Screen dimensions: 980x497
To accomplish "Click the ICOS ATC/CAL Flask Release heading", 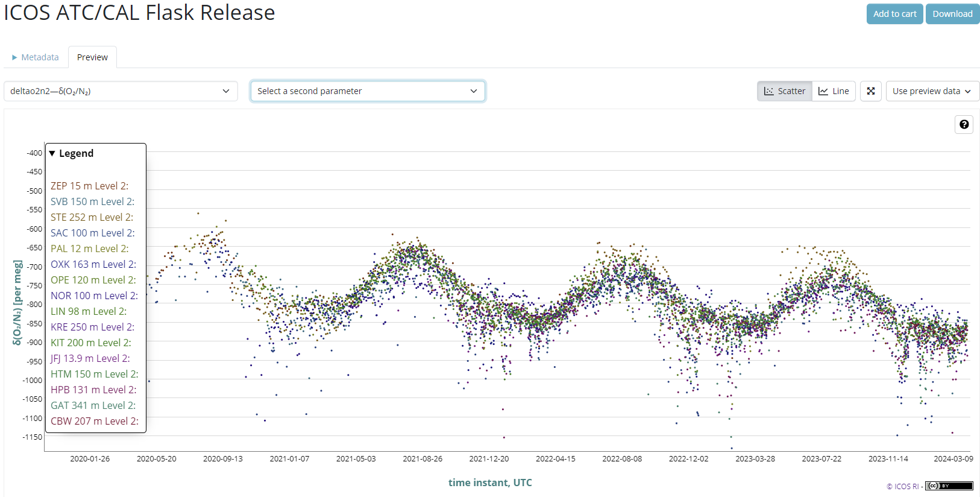I will tap(139, 13).
